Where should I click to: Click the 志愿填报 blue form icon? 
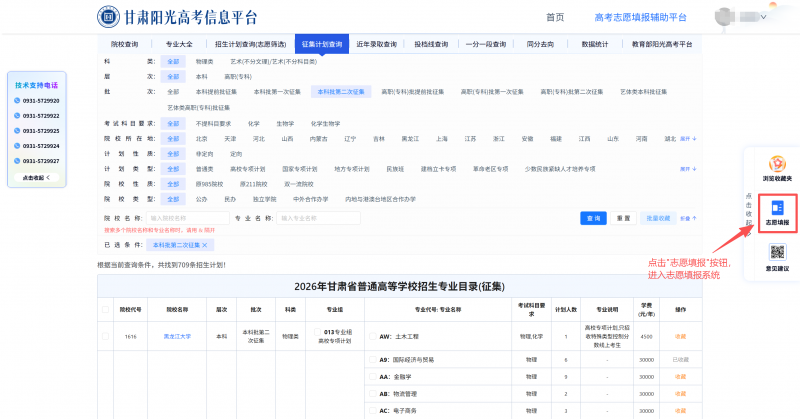[777, 208]
